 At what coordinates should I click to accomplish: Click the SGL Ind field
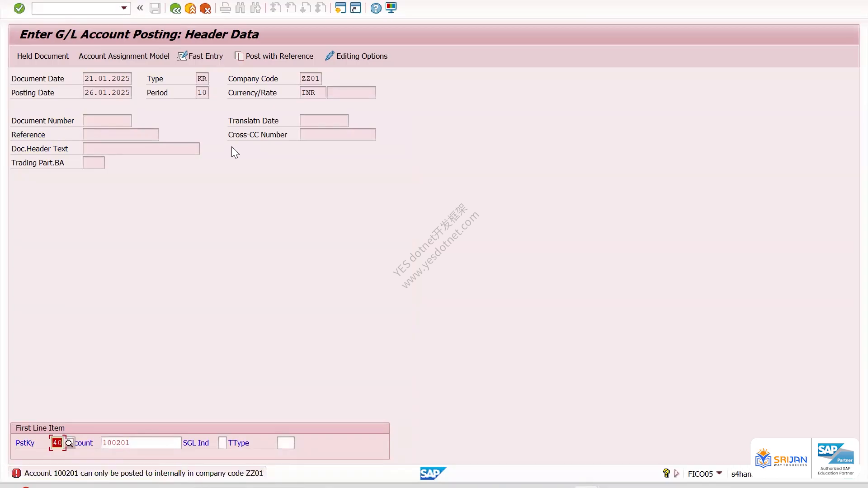222,443
